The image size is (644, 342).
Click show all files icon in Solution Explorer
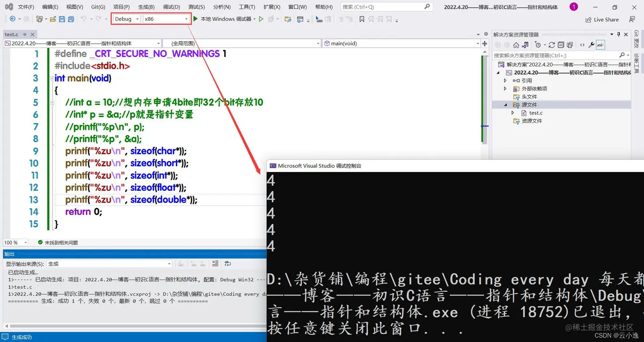click(569, 45)
